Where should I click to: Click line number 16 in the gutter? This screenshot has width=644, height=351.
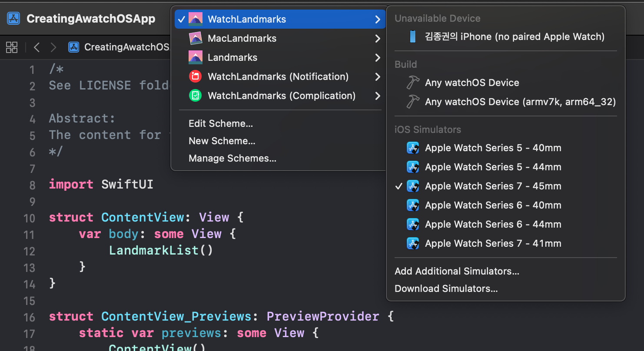click(29, 317)
